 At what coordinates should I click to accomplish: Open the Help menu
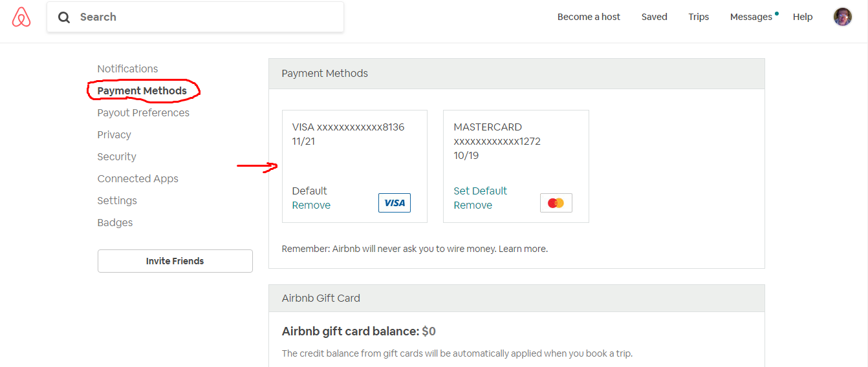point(803,17)
